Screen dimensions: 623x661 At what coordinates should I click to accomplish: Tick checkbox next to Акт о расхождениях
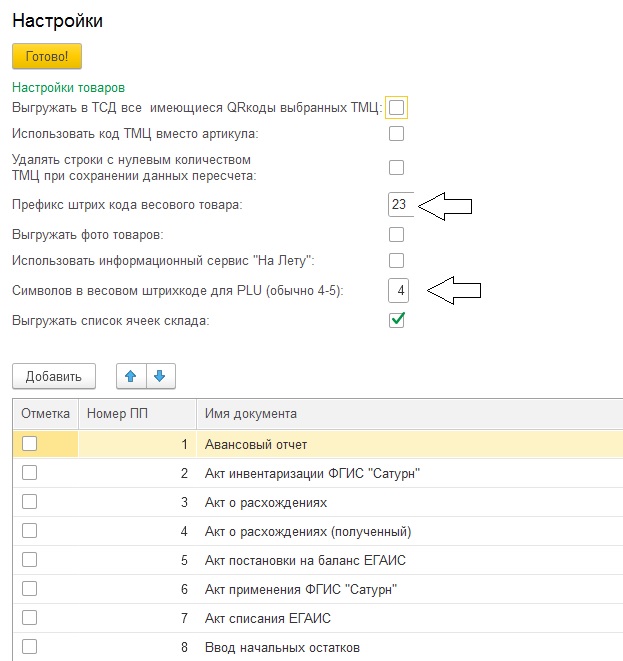point(30,502)
